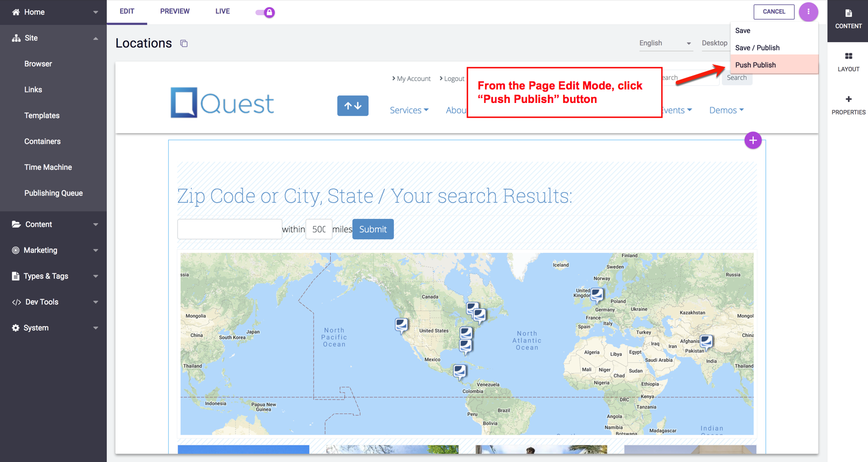
Task: Open Publishing Queue in the sidebar
Action: [53, 193]
